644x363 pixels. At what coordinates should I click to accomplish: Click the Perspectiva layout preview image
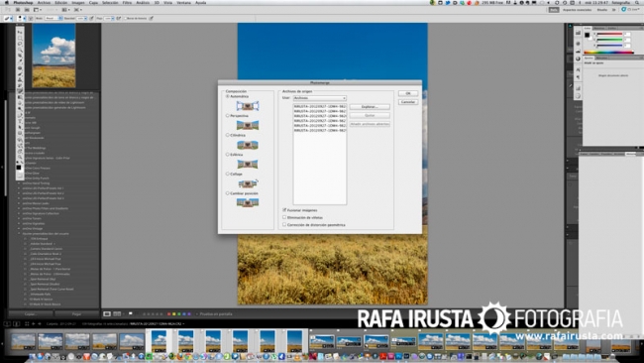click(248, 125)
